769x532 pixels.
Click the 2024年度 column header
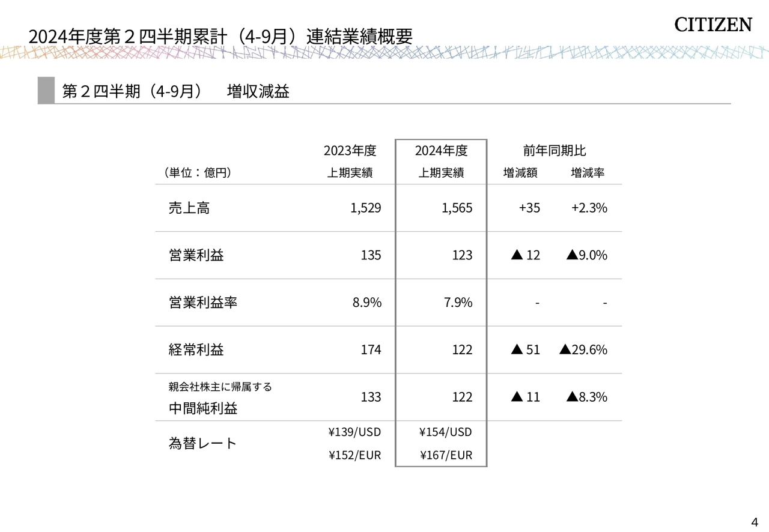tap(441, 151)
